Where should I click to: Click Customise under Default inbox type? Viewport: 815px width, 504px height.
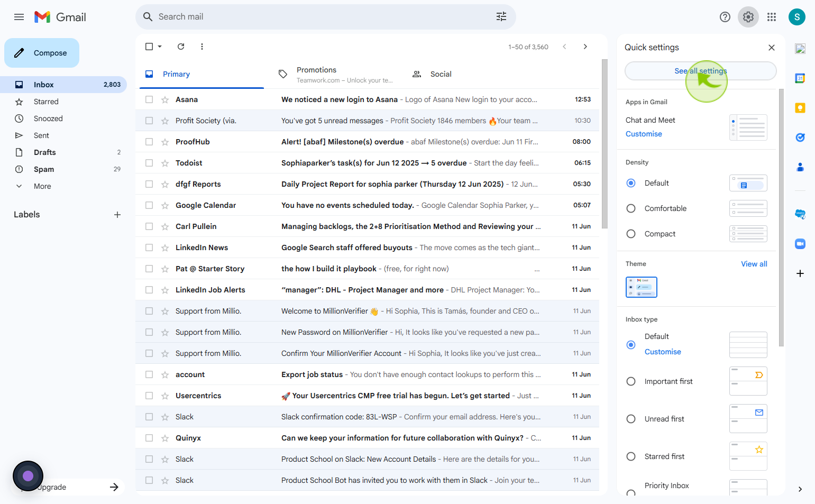pyautogui.click(x=663, y=352)
